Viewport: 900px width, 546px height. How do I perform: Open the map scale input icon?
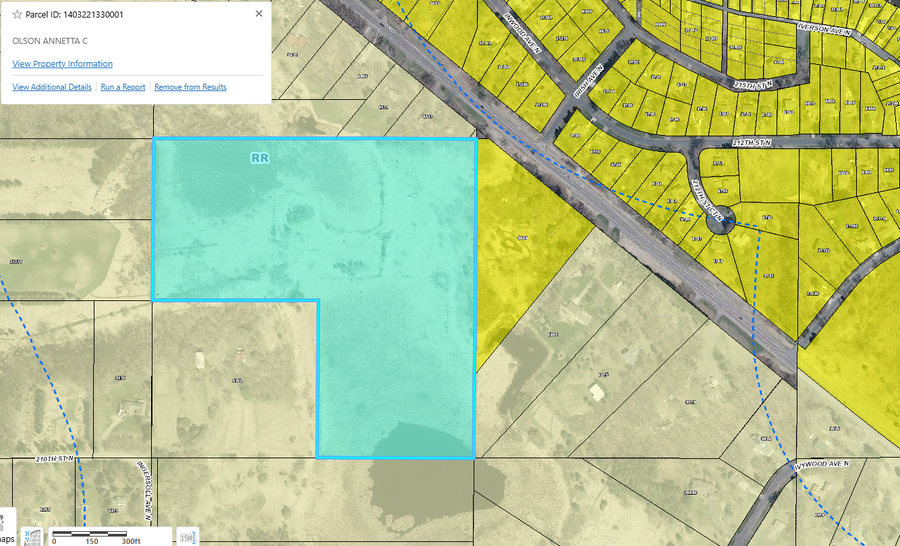(x=186, y=537)
